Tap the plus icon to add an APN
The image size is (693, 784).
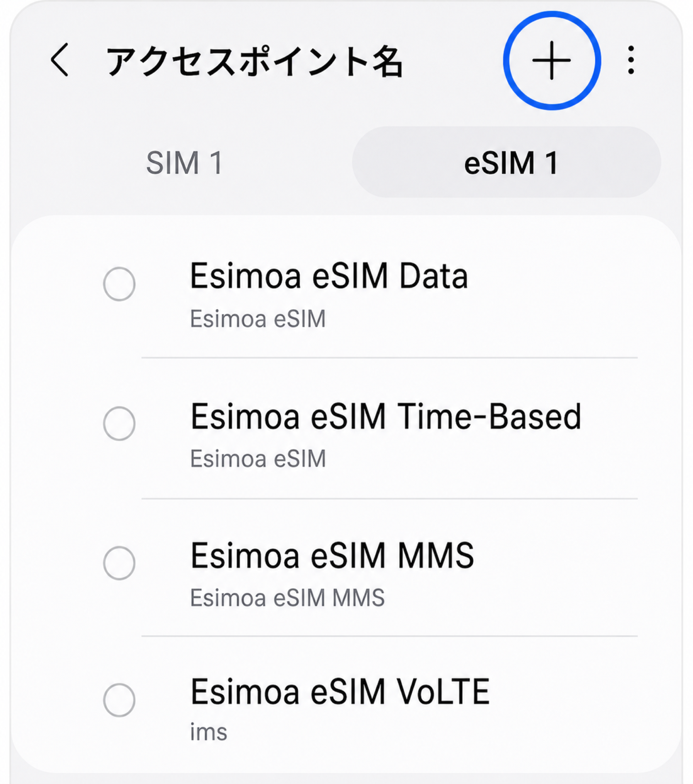(551, 61)
